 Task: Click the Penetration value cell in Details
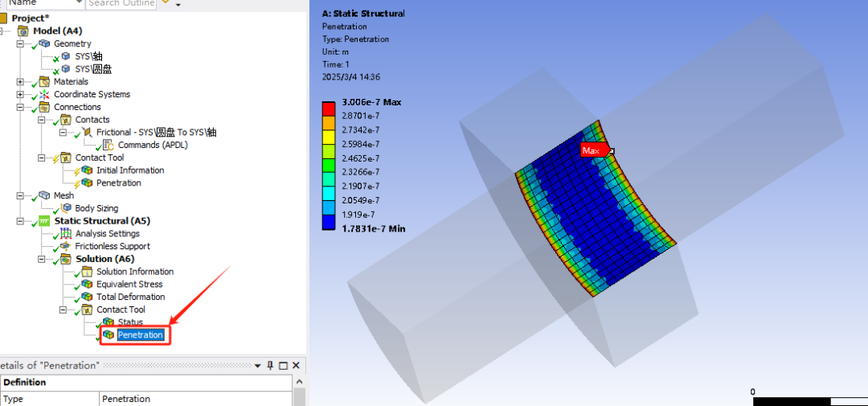(x=196, y=399)
